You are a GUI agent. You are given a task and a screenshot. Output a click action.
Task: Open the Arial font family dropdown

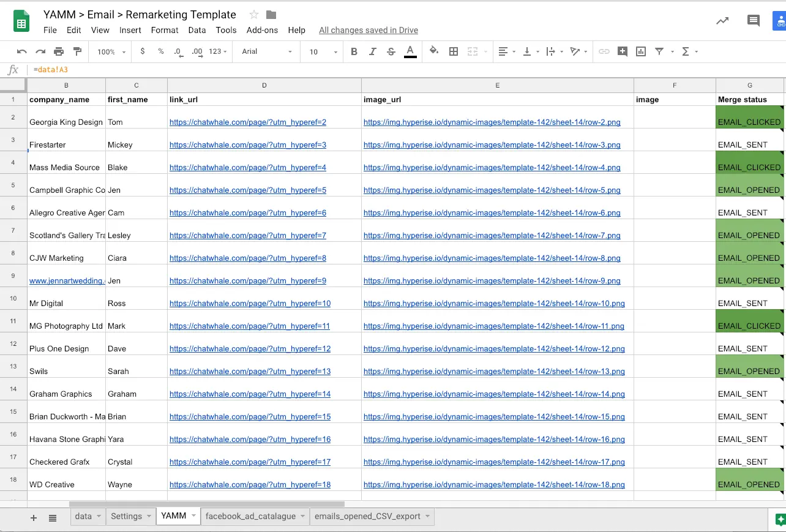[267, 52]
